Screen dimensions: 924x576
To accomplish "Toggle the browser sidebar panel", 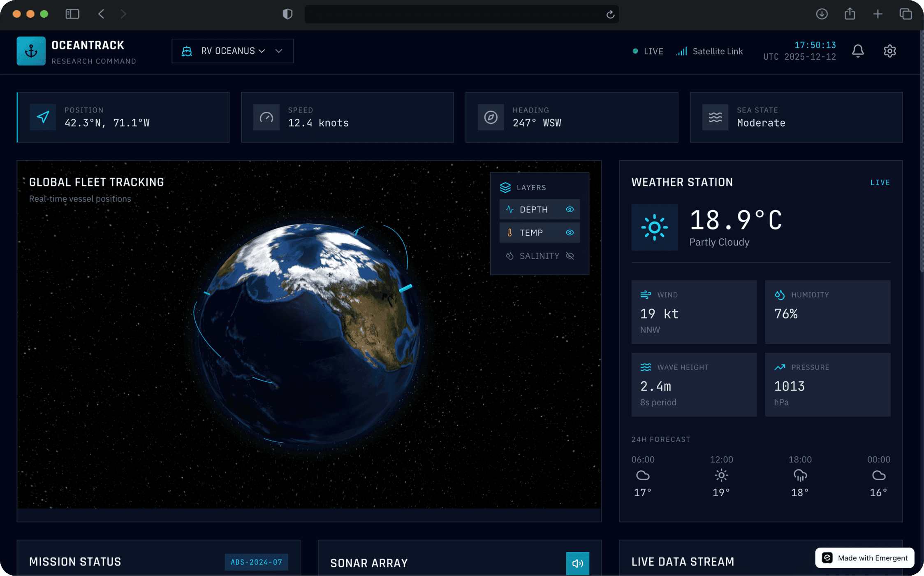I will [72, 14].
